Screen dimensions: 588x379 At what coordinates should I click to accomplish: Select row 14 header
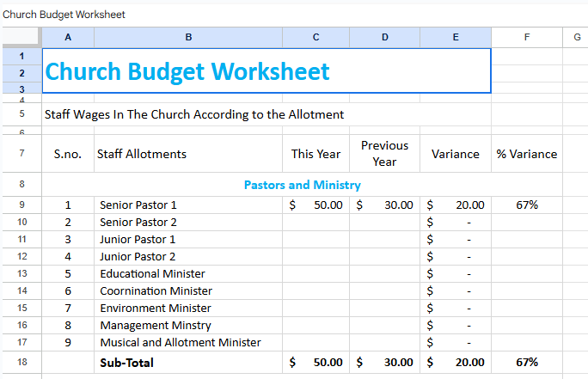pos(21,290)
